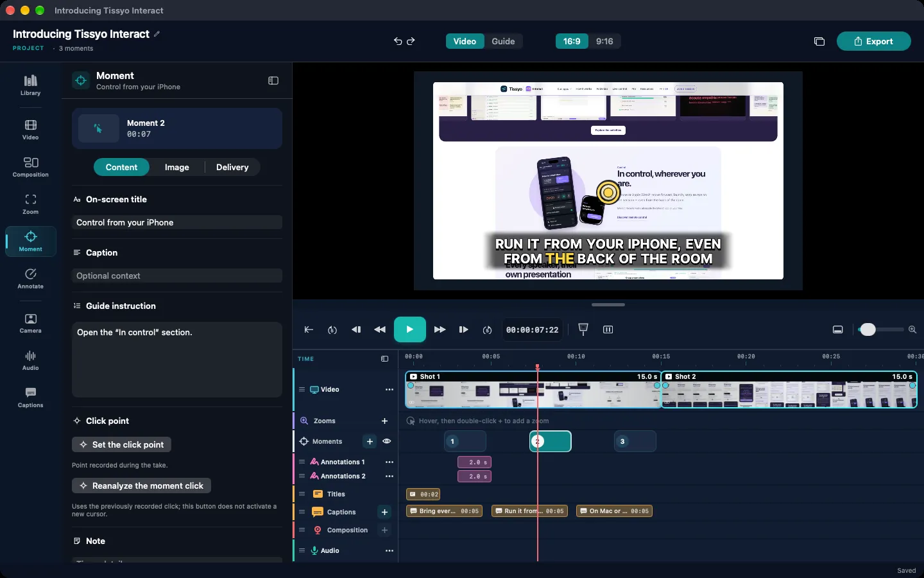Select the Shot 1 video clip
924x578 pixels.
point(533,389)
